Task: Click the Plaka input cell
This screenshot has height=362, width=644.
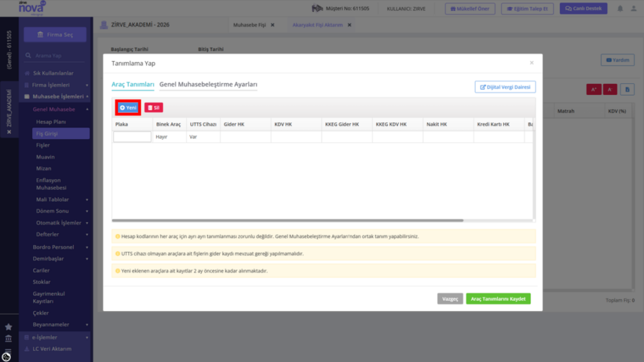Action: (132, 137)
